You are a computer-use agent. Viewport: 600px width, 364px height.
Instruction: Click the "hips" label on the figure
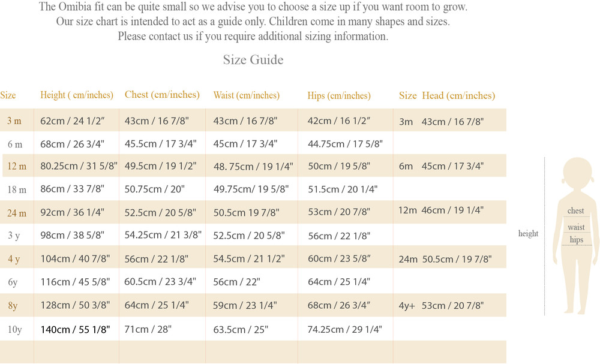577,240
